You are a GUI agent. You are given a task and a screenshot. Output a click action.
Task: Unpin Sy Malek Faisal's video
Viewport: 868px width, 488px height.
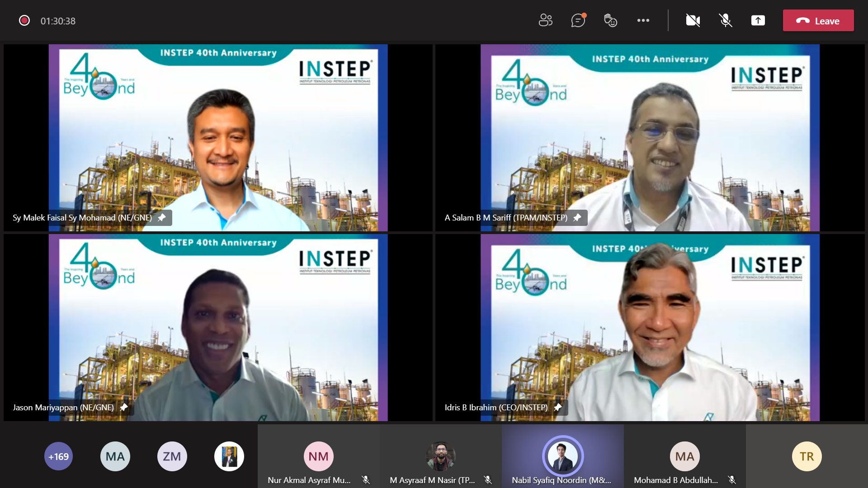coord(161,218)
